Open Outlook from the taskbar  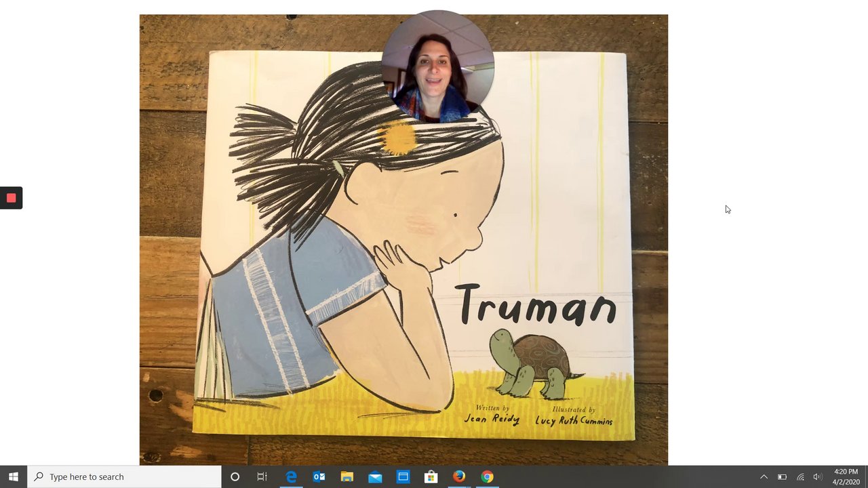click(x=319, y=476)
